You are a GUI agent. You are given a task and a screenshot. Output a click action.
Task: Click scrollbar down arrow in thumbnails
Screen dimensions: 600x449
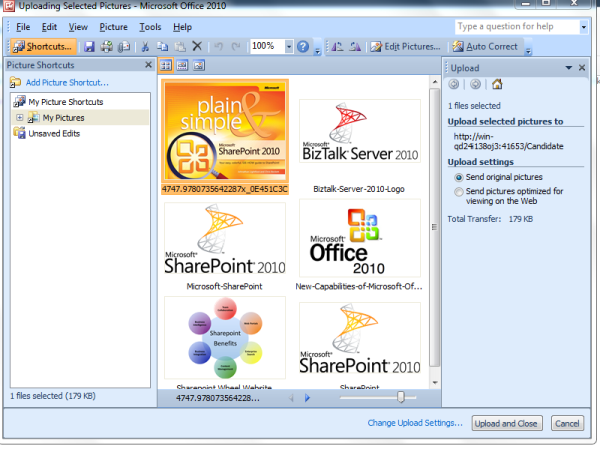tap(435, 382)
